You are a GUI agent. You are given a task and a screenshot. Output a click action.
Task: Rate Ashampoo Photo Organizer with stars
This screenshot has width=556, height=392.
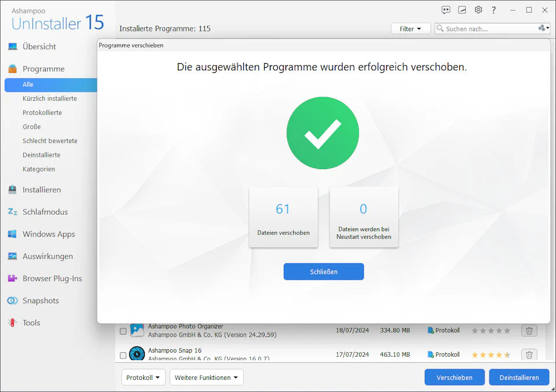(491, 331)
